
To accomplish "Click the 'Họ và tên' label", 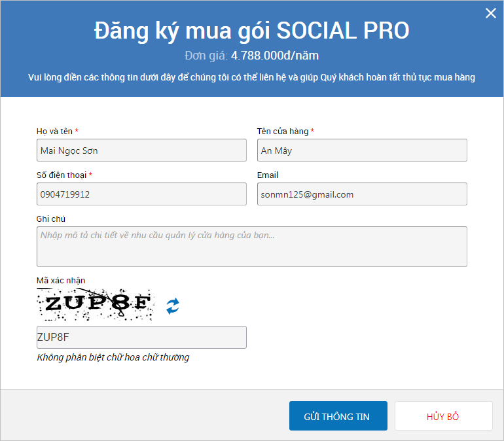I will [54, 132].
